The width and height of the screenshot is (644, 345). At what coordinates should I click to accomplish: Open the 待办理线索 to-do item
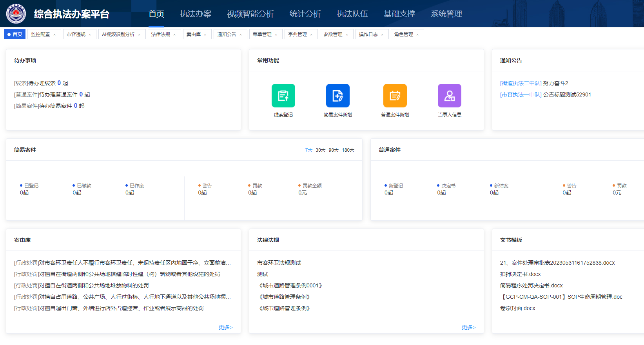41,83
